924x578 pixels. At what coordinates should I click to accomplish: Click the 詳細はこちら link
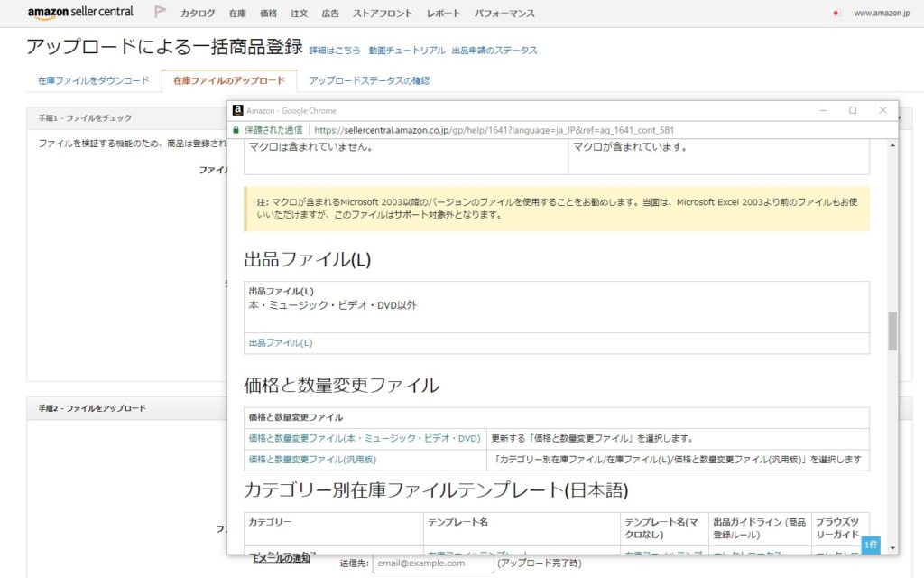(335, 51)
